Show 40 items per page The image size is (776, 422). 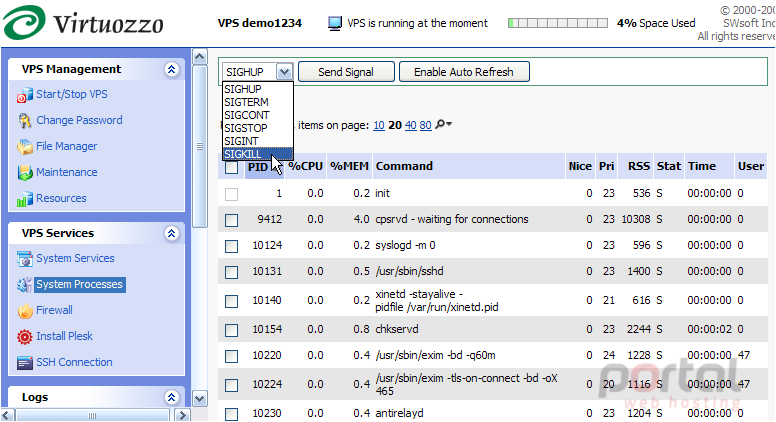click(410, 125)
